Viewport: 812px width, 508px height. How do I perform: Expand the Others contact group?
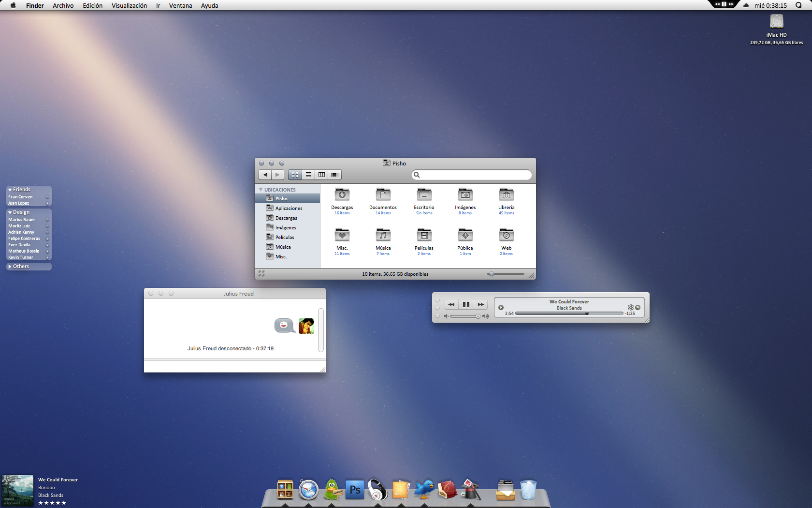click(x=10, y=267)
